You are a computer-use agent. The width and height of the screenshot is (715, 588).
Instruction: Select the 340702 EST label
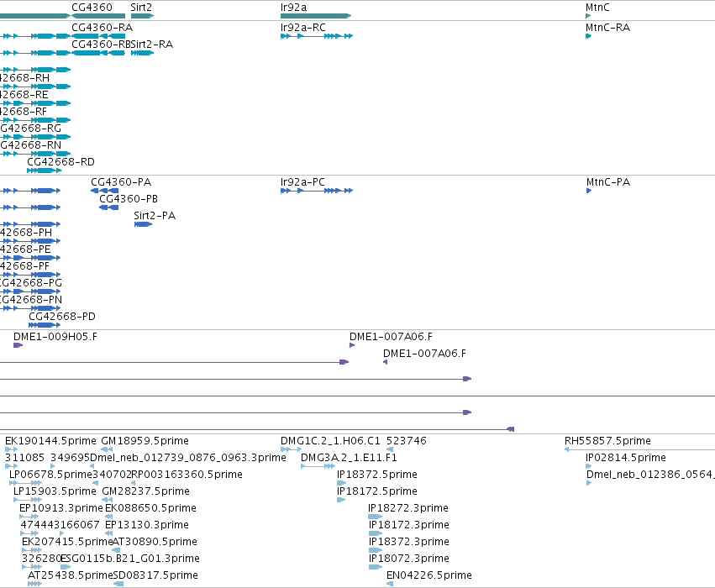(x=112, y=475)
